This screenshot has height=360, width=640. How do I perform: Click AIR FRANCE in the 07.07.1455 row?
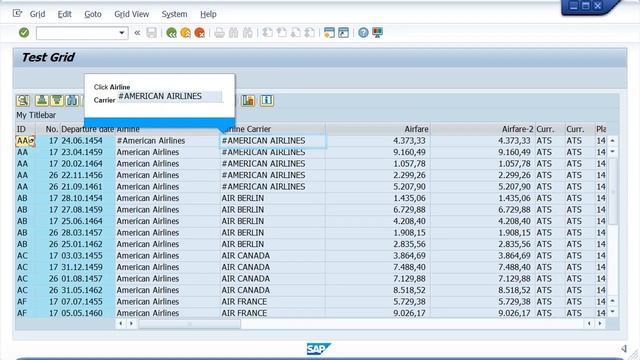point(244,302)
